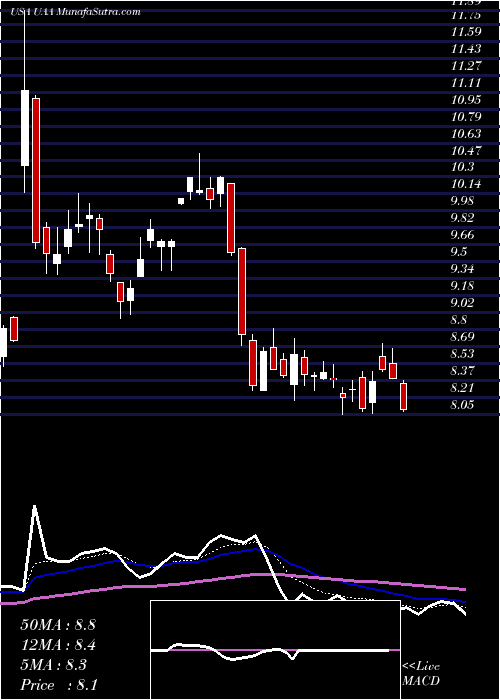Click the 11.11 price axis label

[x=466, y=83]
